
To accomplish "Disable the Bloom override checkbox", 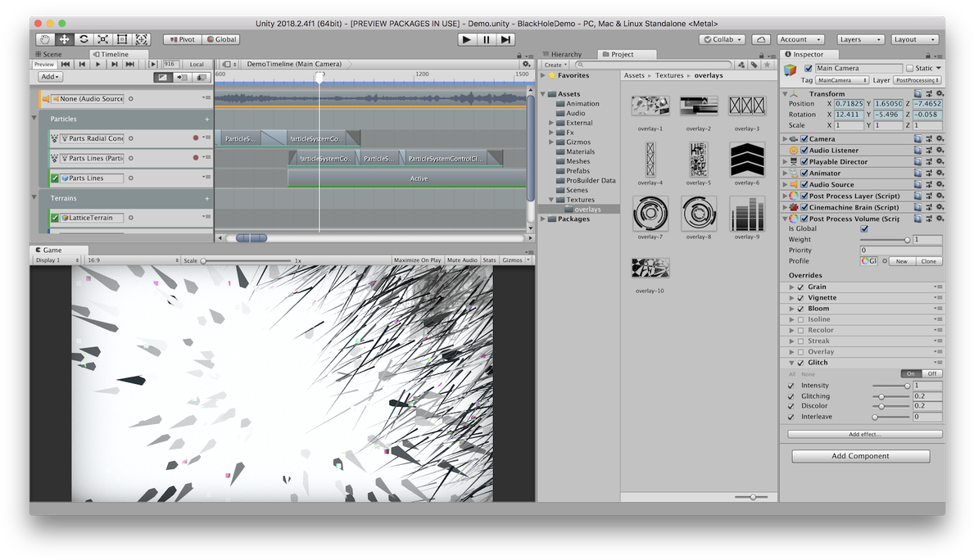I will click(x=800, y=309).
